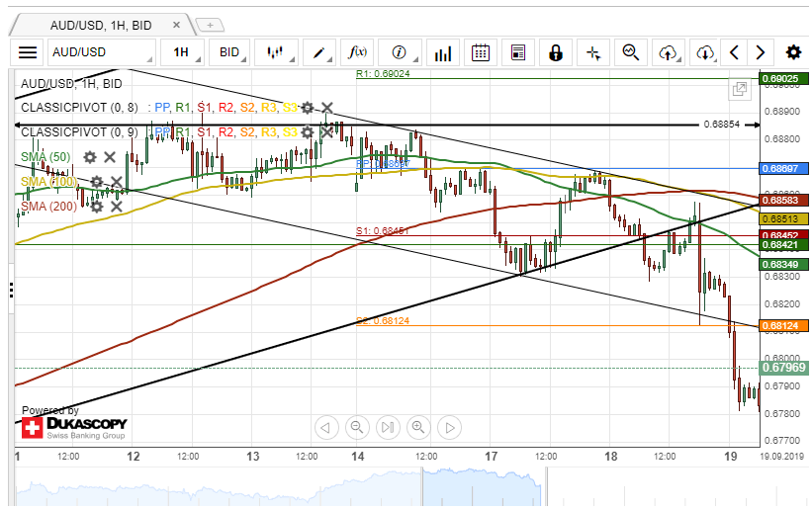
Task: Click the zoom in magnifier button
Action: tap(418, 427)
